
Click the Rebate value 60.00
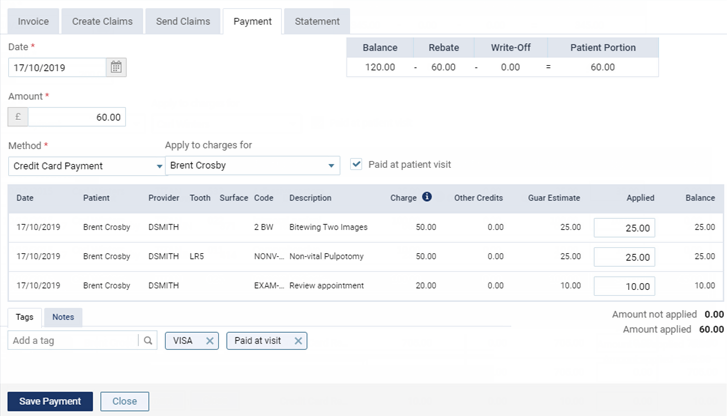pos(443,67)
